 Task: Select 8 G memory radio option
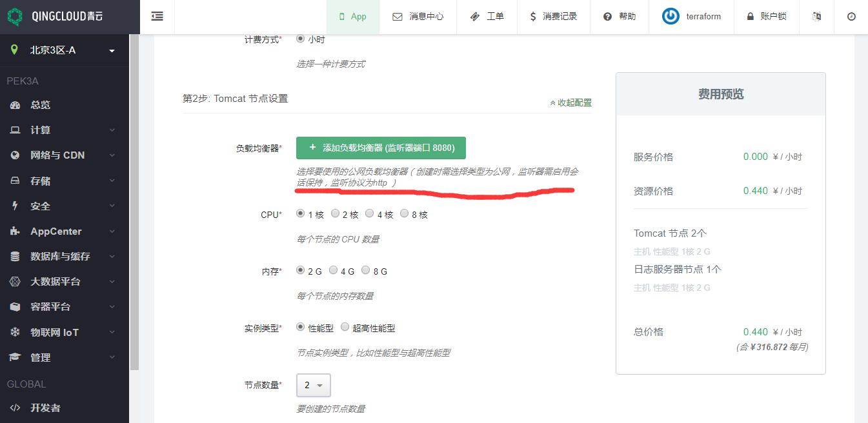(x=366, y=270)
